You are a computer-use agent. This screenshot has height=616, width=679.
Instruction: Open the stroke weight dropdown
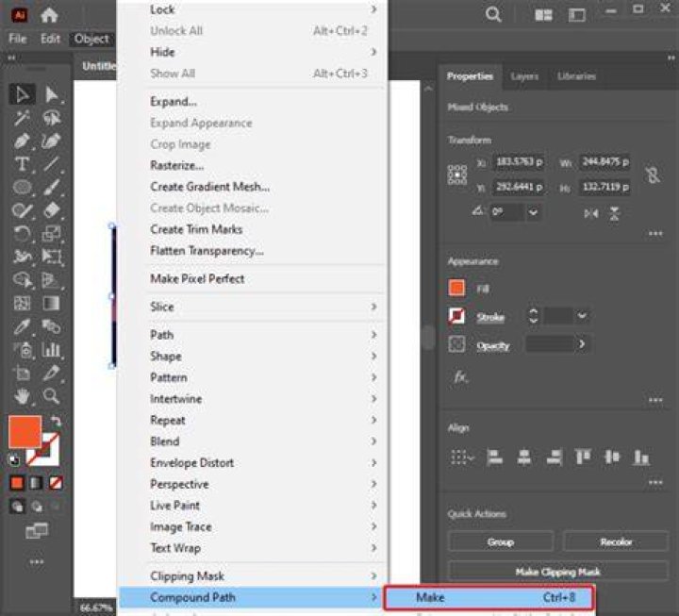point(582,316)
